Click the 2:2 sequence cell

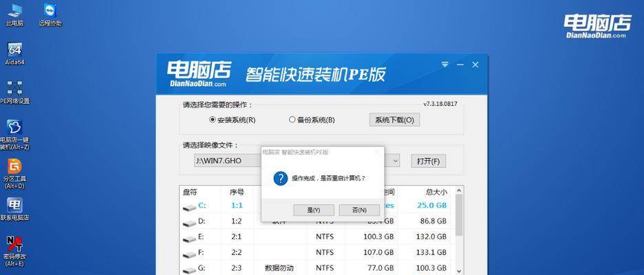pyautogui.click(x=236, y=252)
